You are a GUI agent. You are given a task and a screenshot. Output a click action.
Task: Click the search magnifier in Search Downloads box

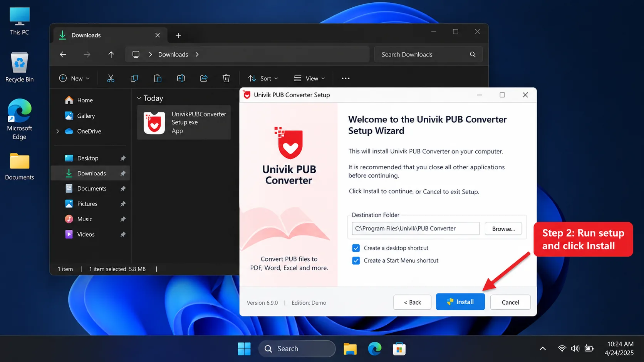[x=473, y=55]
